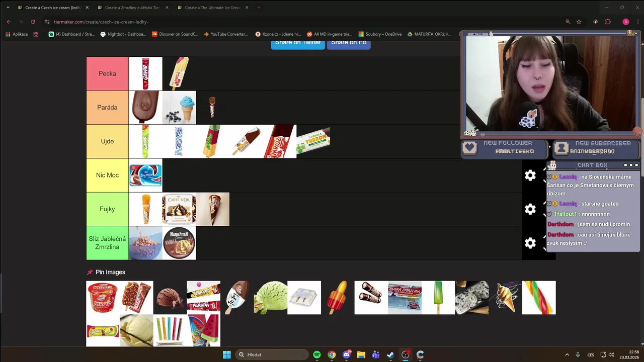Select the Paráda tier label

coord(107,108)
